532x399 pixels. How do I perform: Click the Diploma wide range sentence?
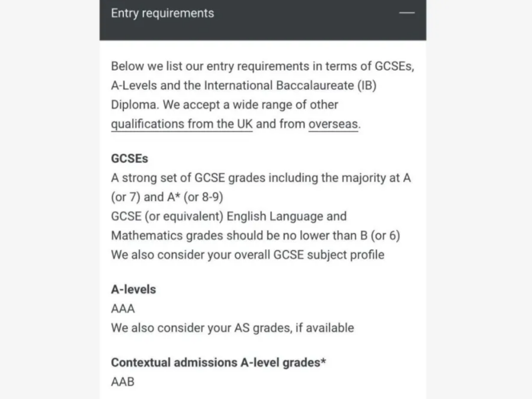[224, 105]
